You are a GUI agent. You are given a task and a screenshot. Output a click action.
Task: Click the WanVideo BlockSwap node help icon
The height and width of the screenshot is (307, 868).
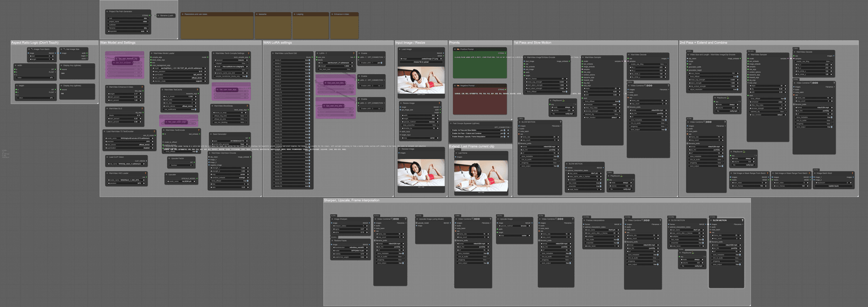tap(247, 106)
